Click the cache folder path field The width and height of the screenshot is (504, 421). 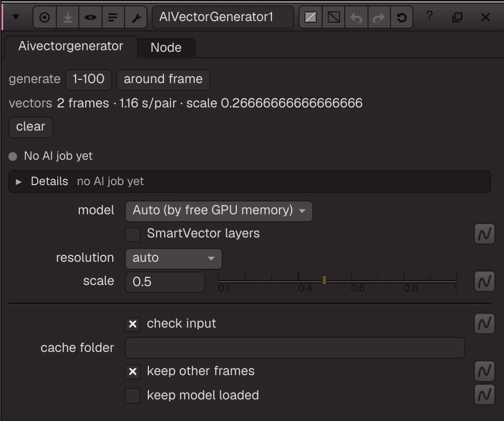click(x=295, y=348)
